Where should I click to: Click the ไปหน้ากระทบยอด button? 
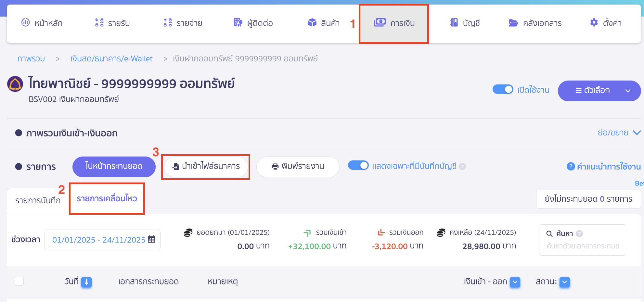coord(114,167)
